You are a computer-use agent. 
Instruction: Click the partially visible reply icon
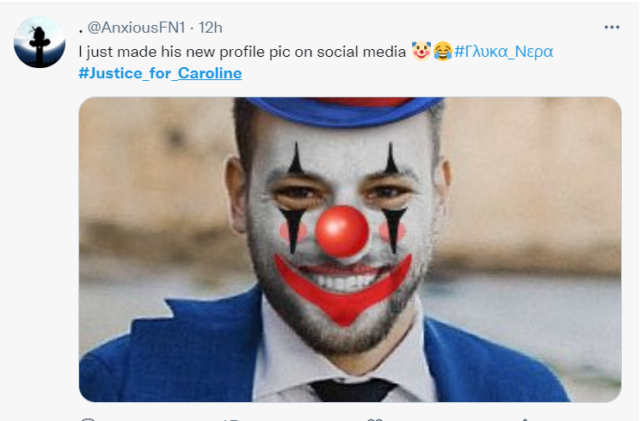pyautogui.click(x=87, y=418)
